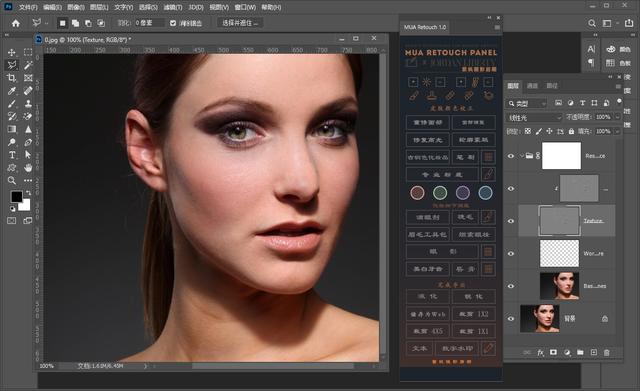The height and width of the screenshot is (391, 640).
Task: Select the Dodge tool
Action: click(x=11, y=142)
